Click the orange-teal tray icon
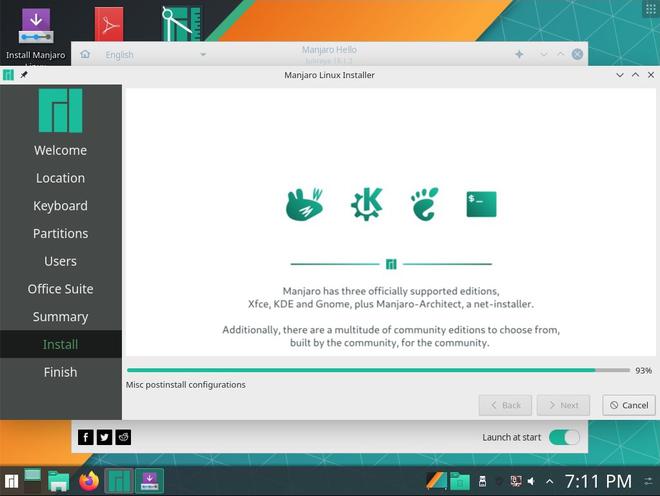The height and width of the screenshot is (496, 660). pyautogui.click(x=436, y=481)
